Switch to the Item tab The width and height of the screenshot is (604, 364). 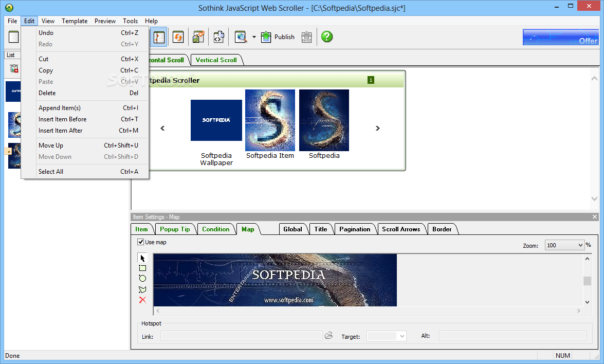coord(141,229)
